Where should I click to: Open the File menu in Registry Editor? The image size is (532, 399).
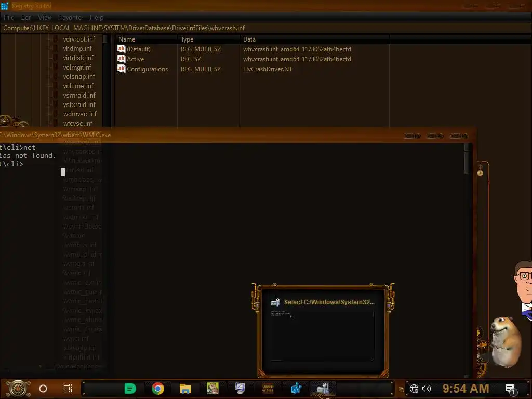coord(8,17)
